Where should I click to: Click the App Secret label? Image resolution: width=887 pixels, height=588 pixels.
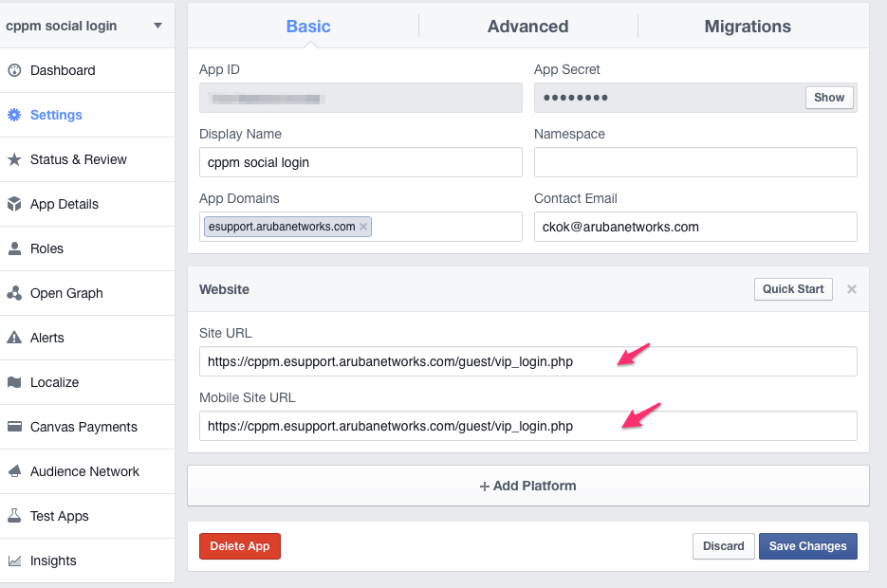(566, 69)
